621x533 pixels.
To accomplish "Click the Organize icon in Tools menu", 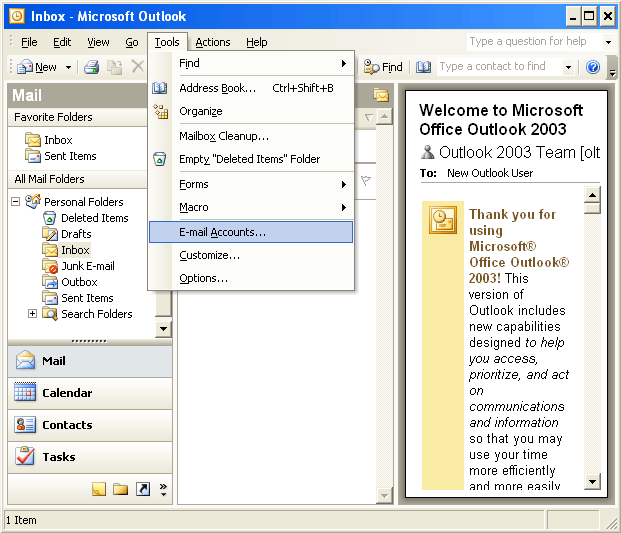I will (x=160, y=111).
